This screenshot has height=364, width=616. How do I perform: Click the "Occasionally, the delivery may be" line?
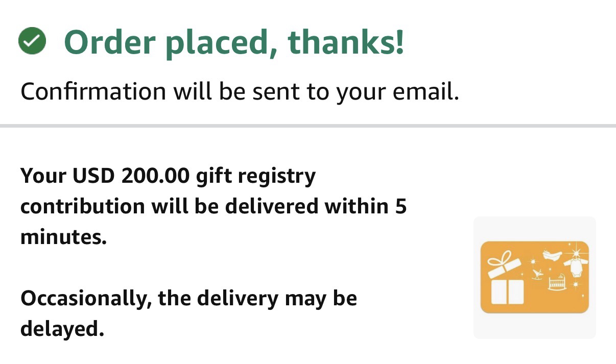(188, 298)
